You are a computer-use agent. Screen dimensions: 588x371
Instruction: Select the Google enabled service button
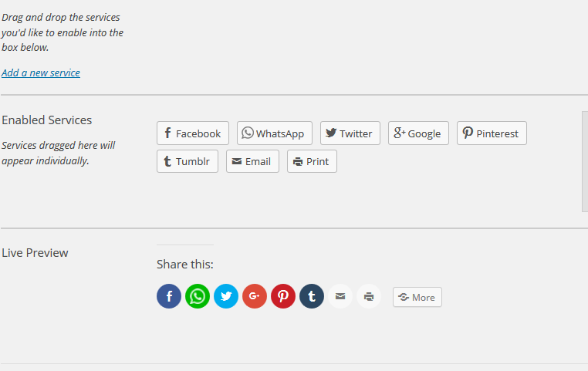click(x=418, y=133)
